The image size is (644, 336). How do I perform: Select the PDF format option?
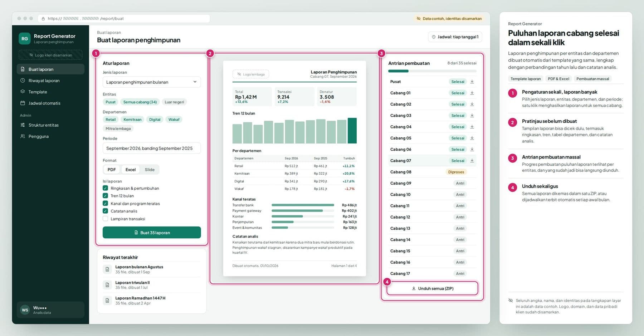pos(112,170)
